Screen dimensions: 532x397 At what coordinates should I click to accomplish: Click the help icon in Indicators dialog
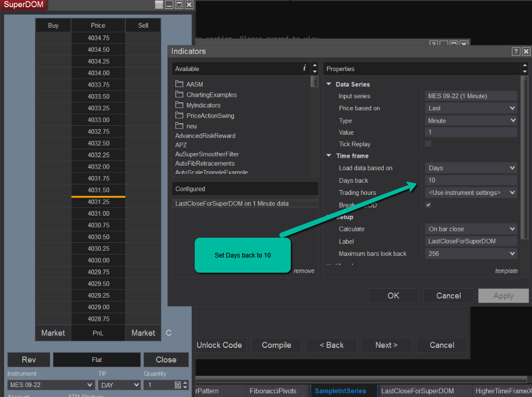click(x=516, y=51)
